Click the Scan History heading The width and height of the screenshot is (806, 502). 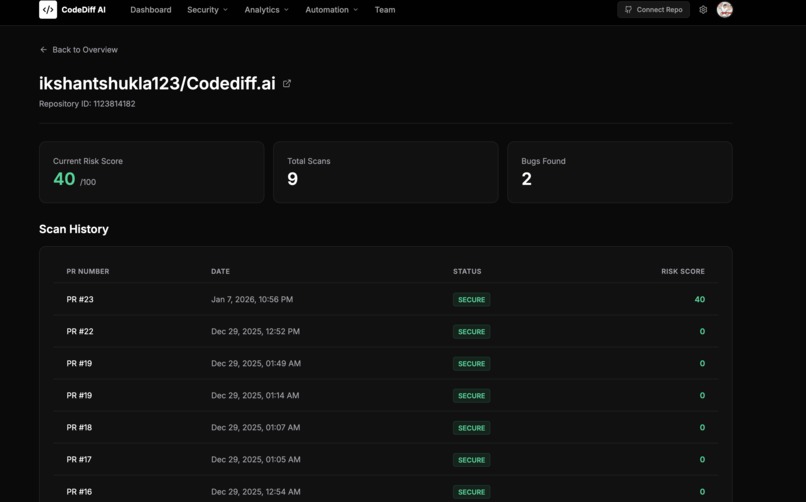pos(74,229)
